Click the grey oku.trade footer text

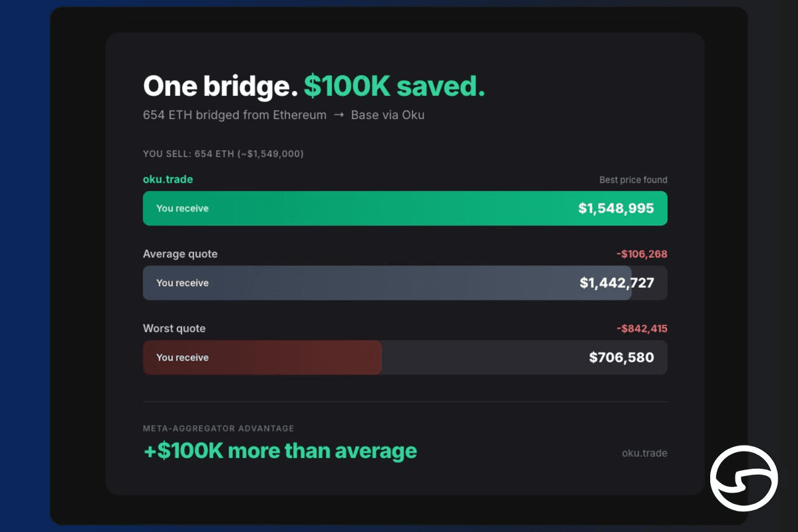coord(644,453)
